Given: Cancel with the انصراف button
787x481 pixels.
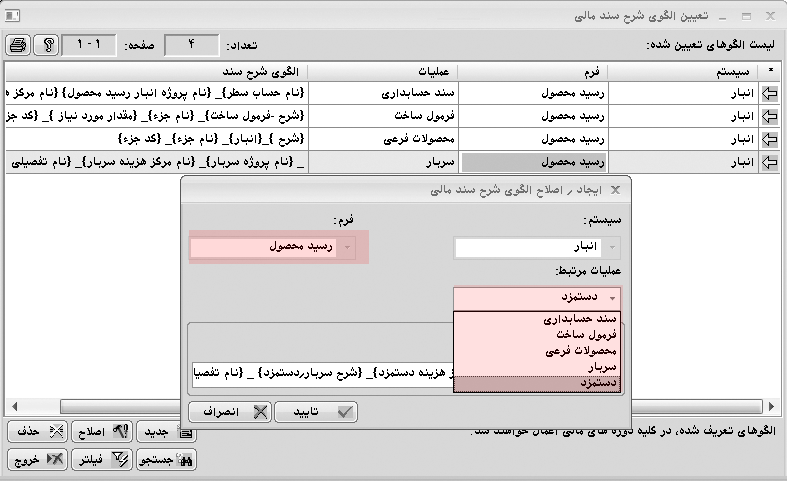Looking at the screenshot, I should (x=228, y=411).
